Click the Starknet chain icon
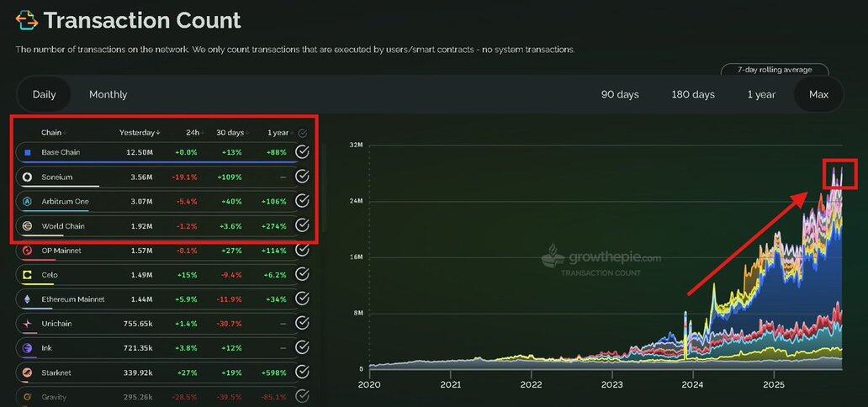 (28, 372)
